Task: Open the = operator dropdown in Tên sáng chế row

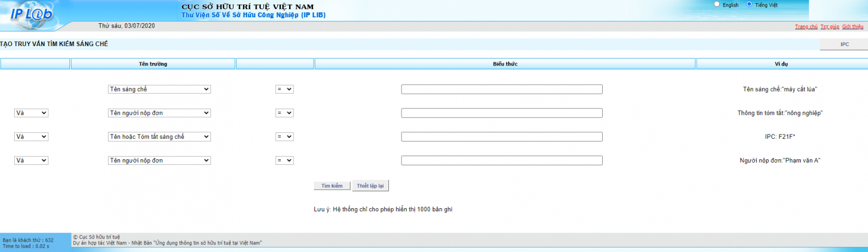Action: [x=284, y=89]
